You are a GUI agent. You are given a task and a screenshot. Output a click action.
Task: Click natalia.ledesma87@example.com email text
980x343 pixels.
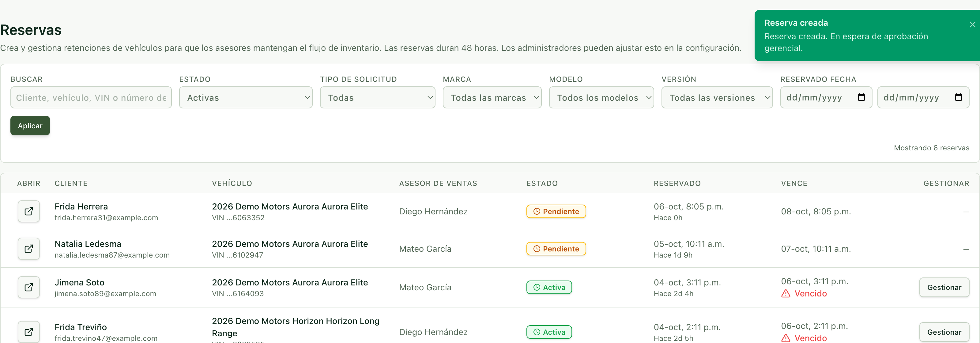[112, 255]
